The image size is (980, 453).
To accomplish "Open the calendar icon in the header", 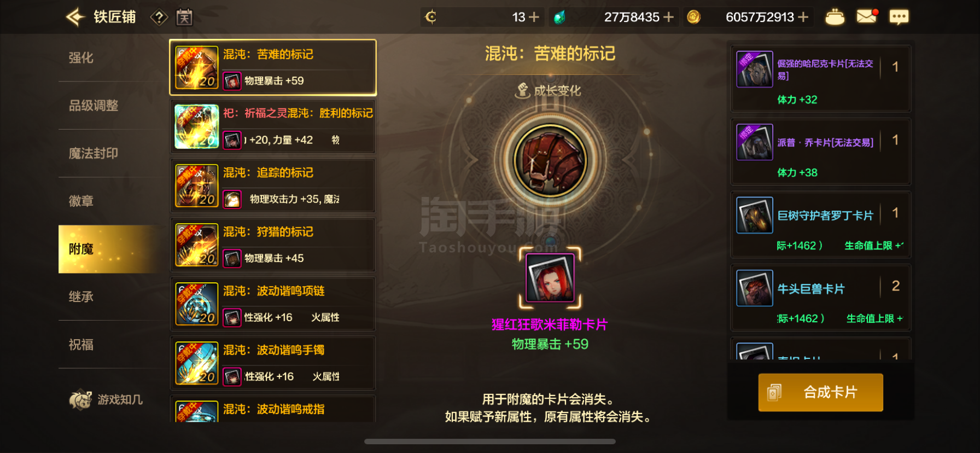I will coord(184,18).
